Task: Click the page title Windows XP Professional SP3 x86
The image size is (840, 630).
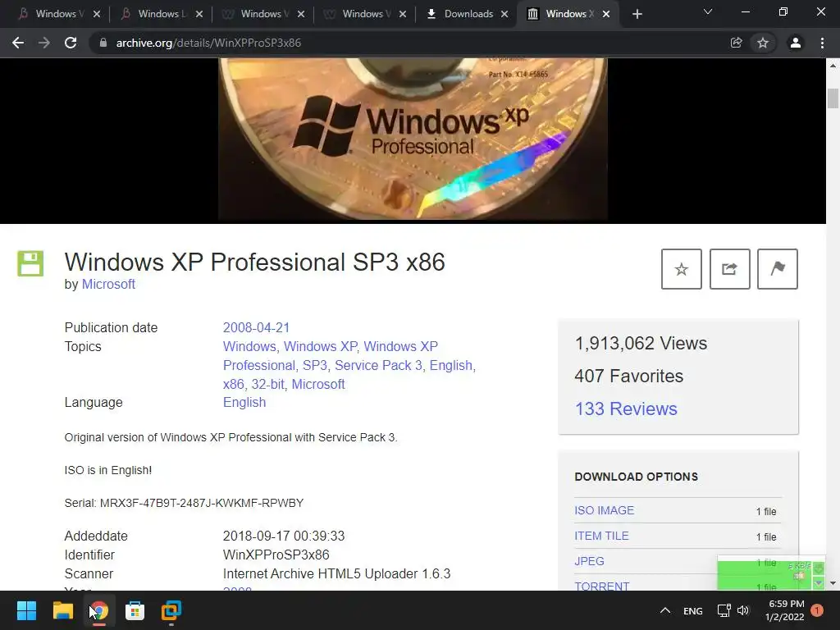Action: pyautogui.click(x=254, y=262)
